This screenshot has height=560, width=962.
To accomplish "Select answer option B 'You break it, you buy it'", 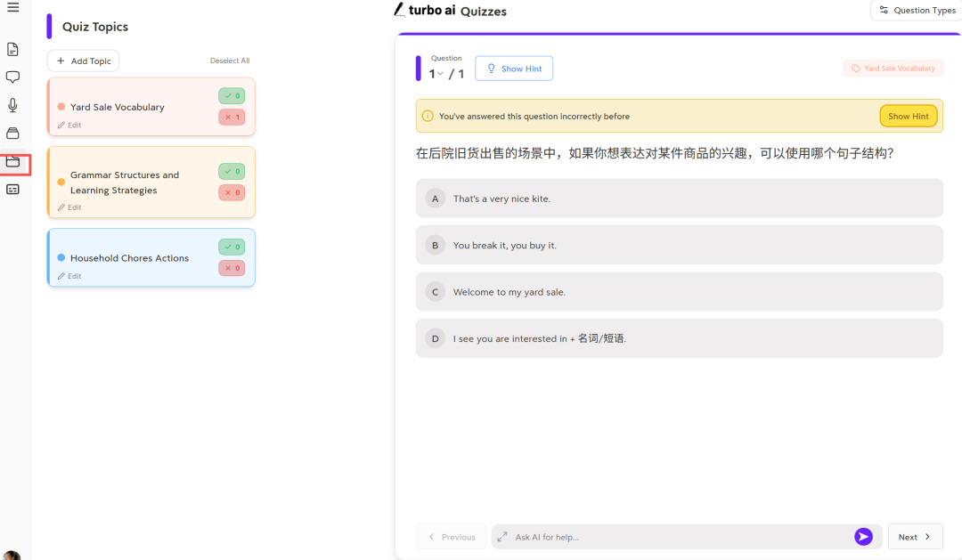I will tap(680, 244).
